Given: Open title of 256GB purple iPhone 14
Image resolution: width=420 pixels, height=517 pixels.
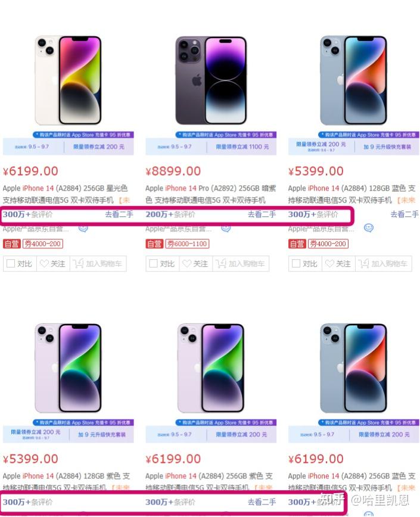Looking at the screenshot, I should point(209,482).
